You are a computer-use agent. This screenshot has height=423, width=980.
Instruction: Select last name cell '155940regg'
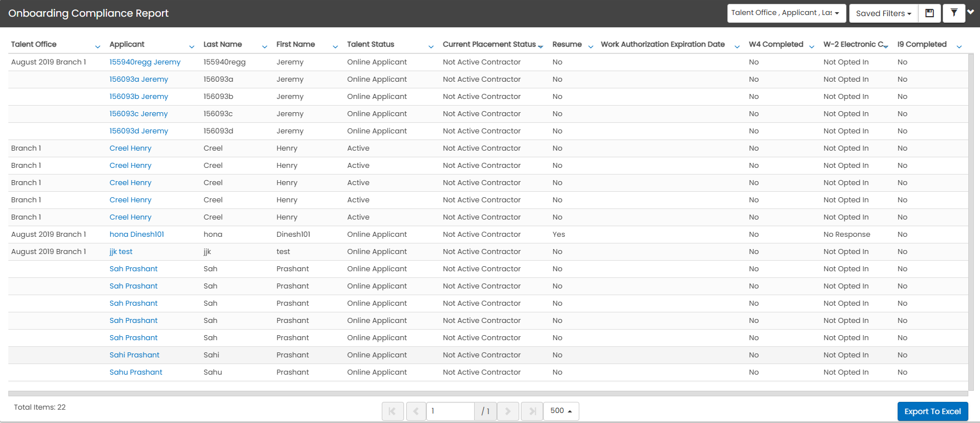tap(225, 62)
